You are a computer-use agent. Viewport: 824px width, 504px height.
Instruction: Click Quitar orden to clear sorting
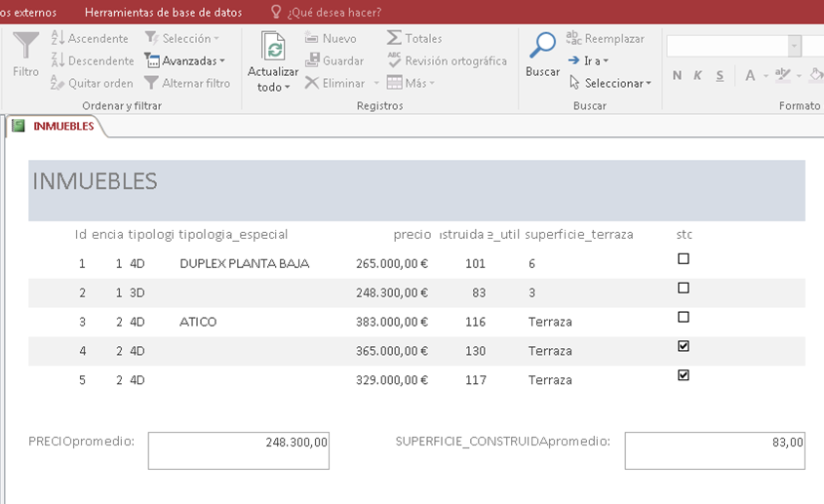92,83
